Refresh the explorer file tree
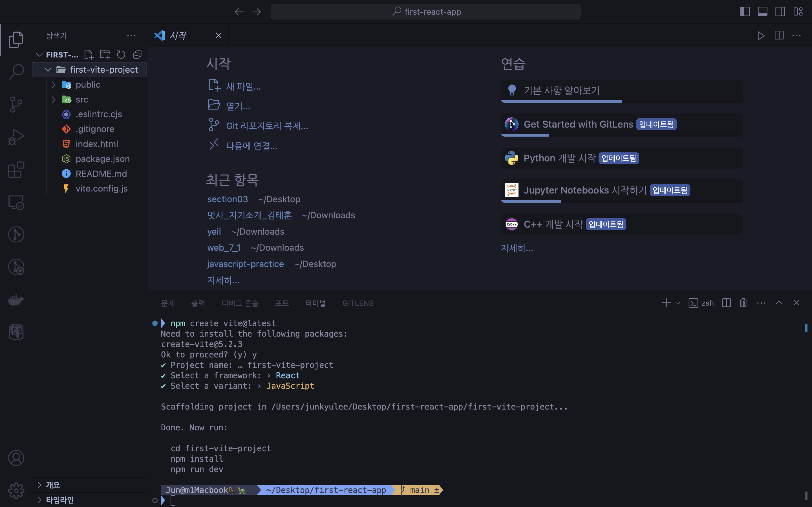The image size is (812, 507). pos(121,55)
